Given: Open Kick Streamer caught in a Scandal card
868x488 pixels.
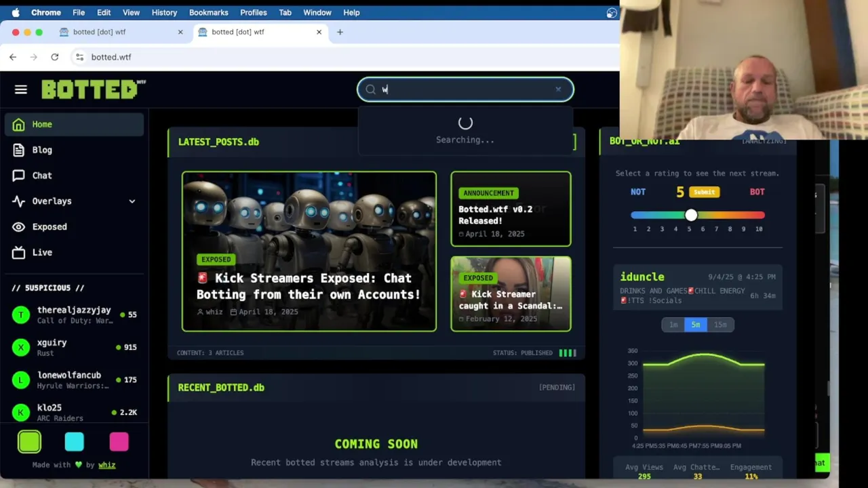Looking at the screenshot, I should (511, 294).
